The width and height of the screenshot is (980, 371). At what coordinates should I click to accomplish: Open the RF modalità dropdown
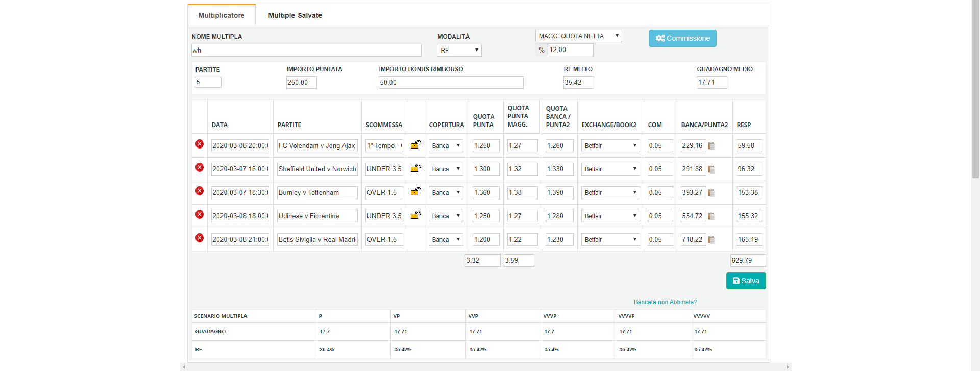point(459,50)
